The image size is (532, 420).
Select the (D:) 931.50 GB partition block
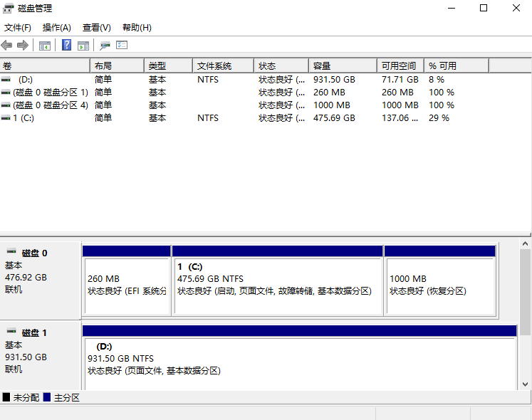coord(300,357)
